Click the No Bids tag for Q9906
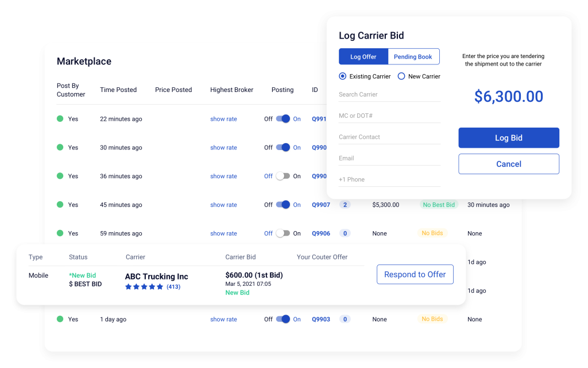Image resolution: width=588 pixels, height=368 pixels. 432,233
